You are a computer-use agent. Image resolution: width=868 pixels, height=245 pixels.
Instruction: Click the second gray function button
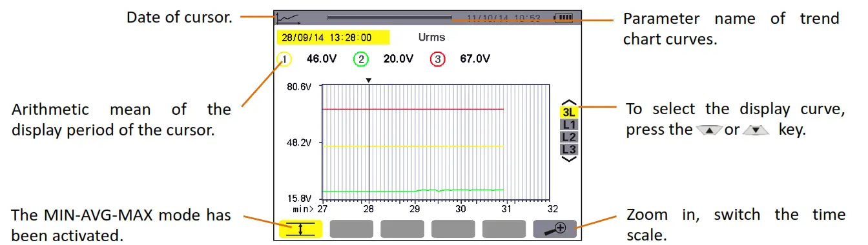(352, 229)
